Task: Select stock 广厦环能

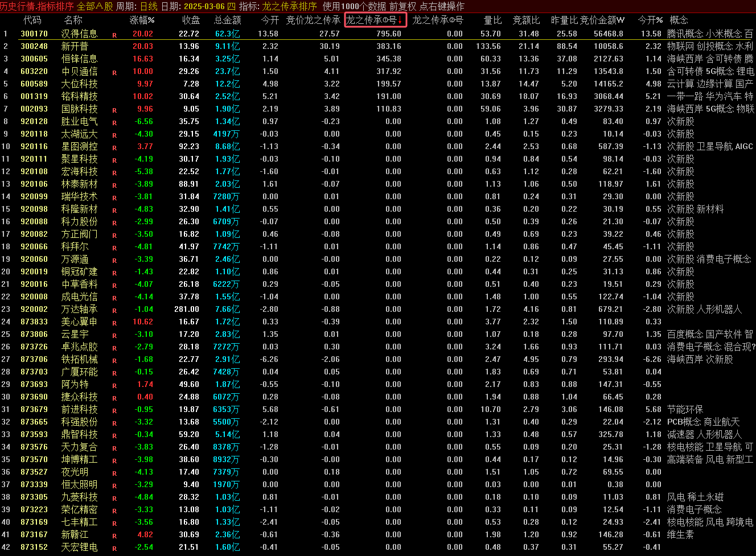Action: [79, 372]
